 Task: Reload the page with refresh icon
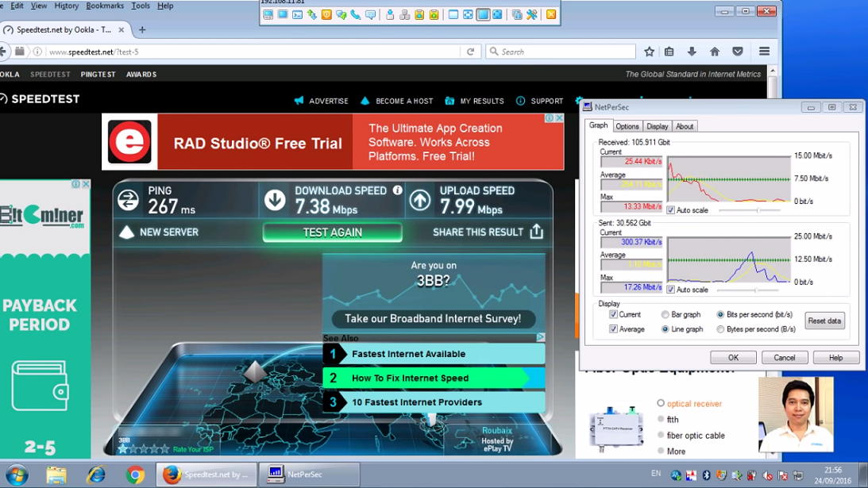tap(470, 52)
